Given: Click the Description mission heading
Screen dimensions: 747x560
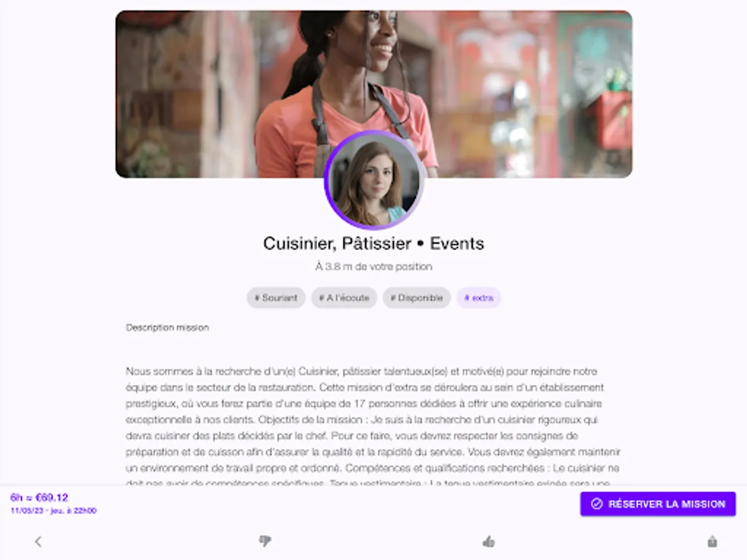Looking at the screenshot, I should (167, 327).
